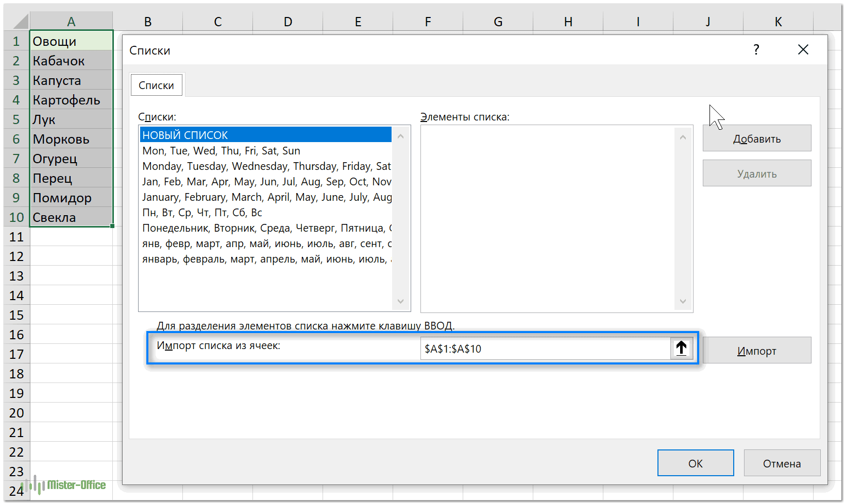Screen dimensions: 845x504
Task: Select the Пн, Вт, Ср list entry
Action: pos(202,213)
